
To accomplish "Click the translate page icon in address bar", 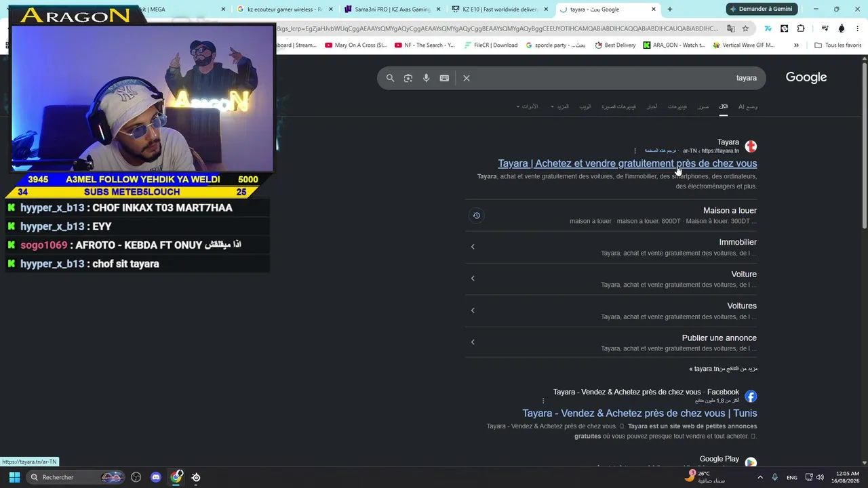I will 730,28.
